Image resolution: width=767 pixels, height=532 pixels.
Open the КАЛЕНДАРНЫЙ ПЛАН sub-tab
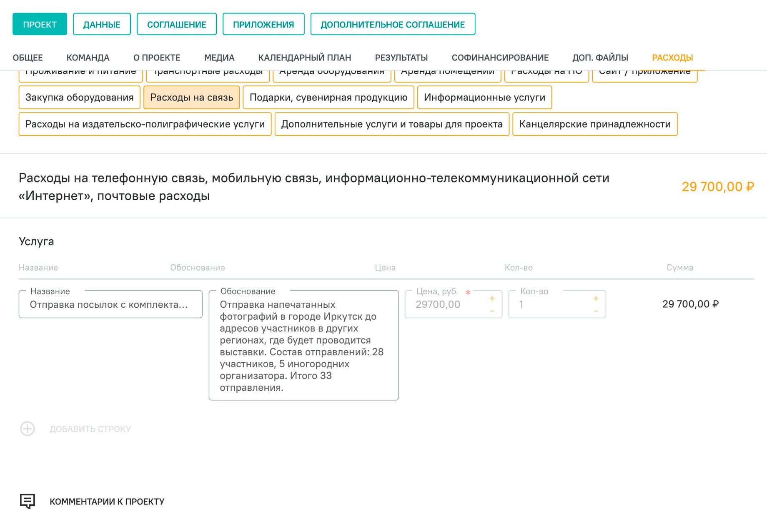click(305, 58)
